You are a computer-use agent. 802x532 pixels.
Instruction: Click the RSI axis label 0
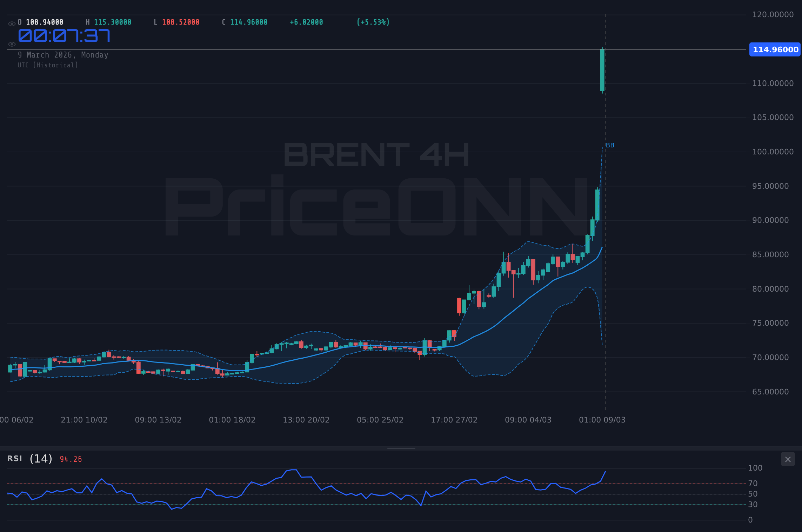click(x=750, y=520)
